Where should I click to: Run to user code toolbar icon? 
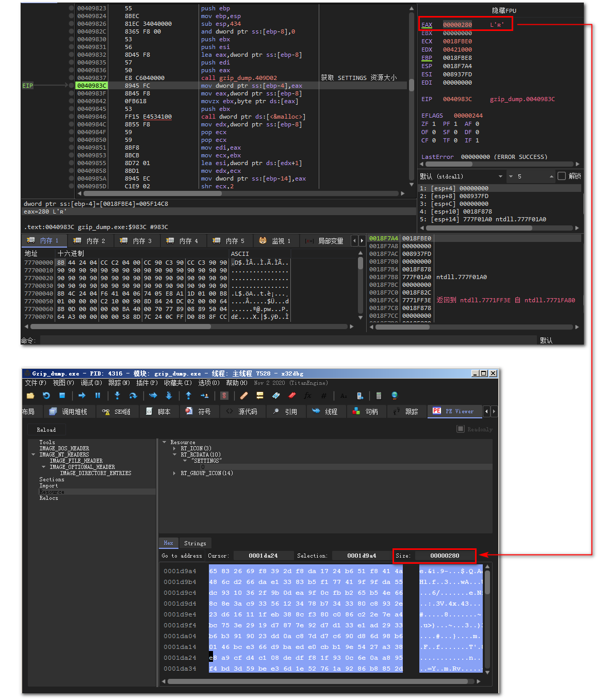204,396
